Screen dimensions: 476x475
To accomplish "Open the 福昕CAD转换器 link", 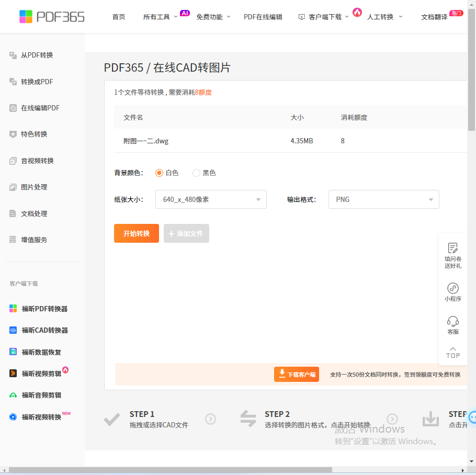I will [x=45, y=331].
